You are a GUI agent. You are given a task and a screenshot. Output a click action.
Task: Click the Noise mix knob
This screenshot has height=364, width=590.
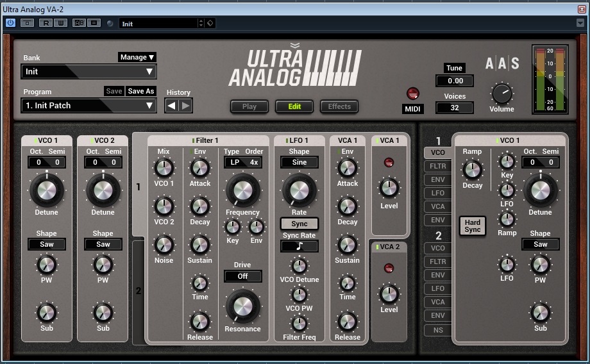tap(164, 245)
